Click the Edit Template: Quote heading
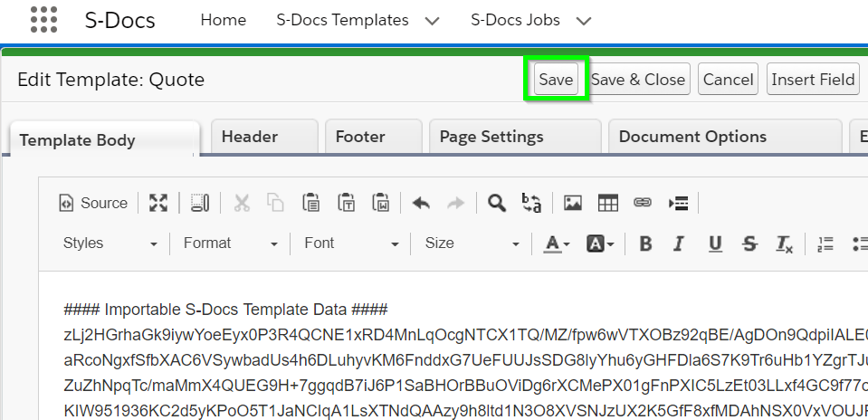The width and height of the screenshot is (868, 420). tap(111, 79)
